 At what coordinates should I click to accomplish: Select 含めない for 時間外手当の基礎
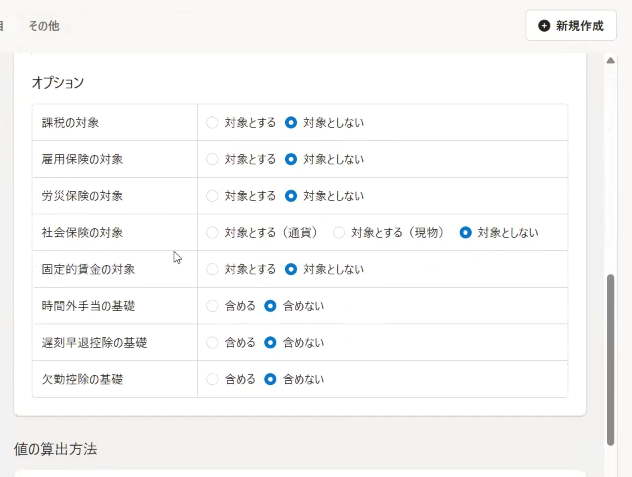(271, 306)
